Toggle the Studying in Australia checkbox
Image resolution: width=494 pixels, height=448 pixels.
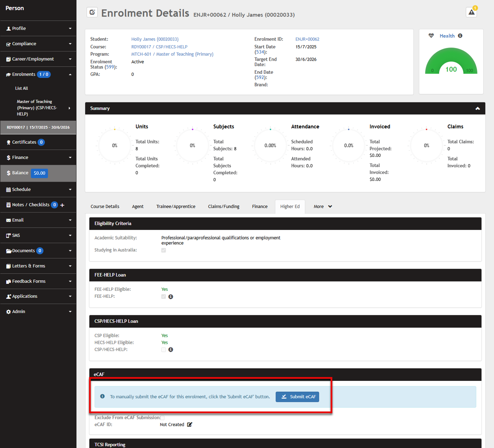pos(164,250)
